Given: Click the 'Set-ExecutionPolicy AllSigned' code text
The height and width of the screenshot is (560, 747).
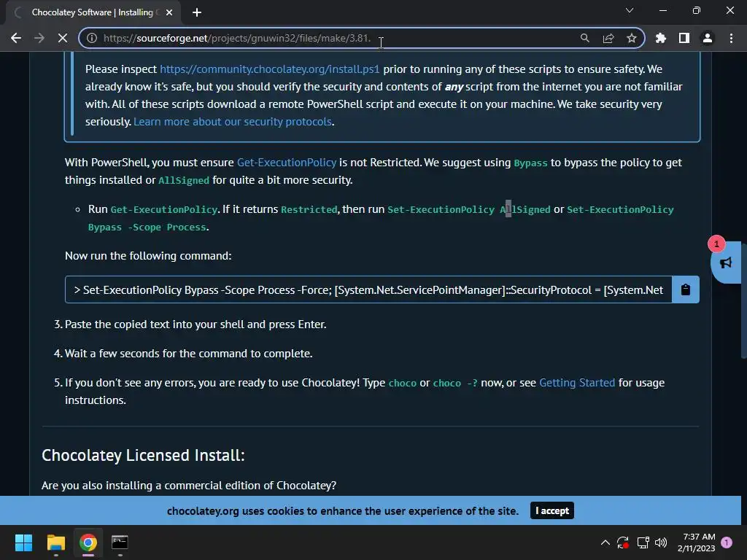Looking at the screenshot, I should point(469,209).
